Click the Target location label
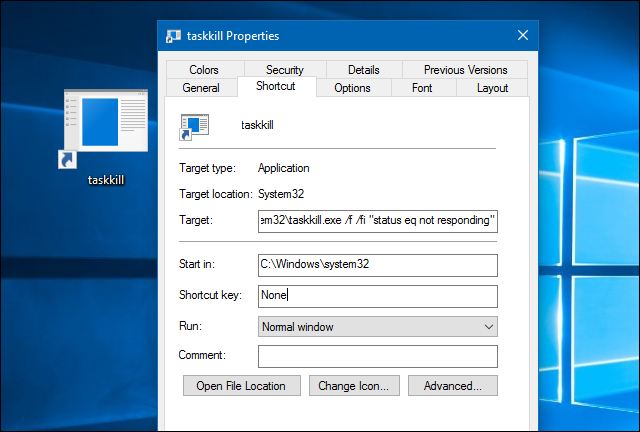 pyautogui.click(x=216, y=194)
